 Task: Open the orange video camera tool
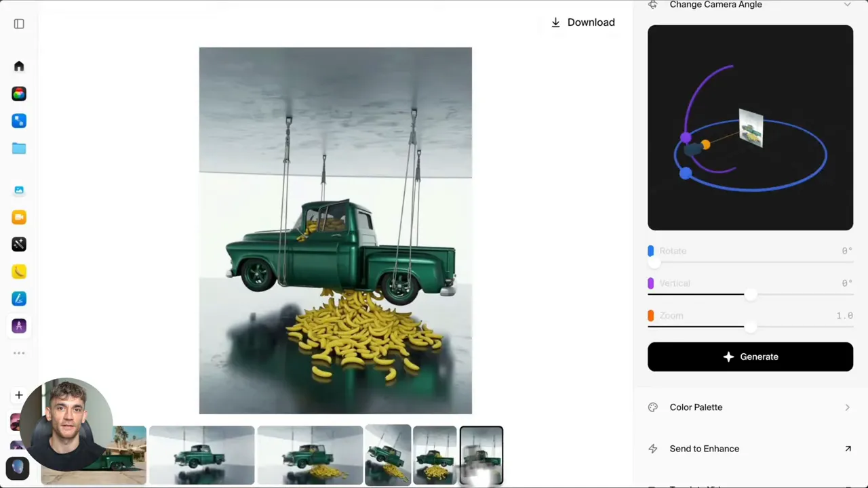(19, 217)
